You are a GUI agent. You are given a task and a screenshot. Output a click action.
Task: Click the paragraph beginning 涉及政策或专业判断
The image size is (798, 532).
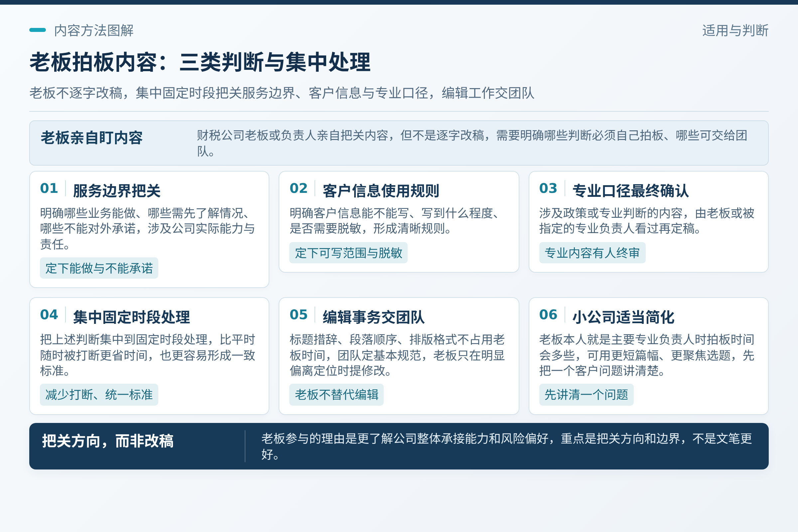click(647, 221)
